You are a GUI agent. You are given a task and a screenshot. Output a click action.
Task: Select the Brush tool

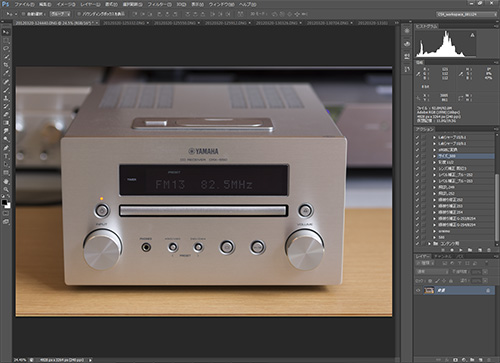(6, 90)
